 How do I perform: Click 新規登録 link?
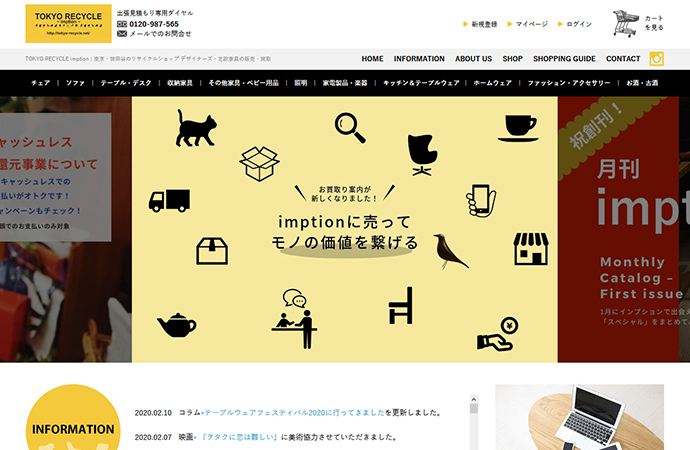484,24
